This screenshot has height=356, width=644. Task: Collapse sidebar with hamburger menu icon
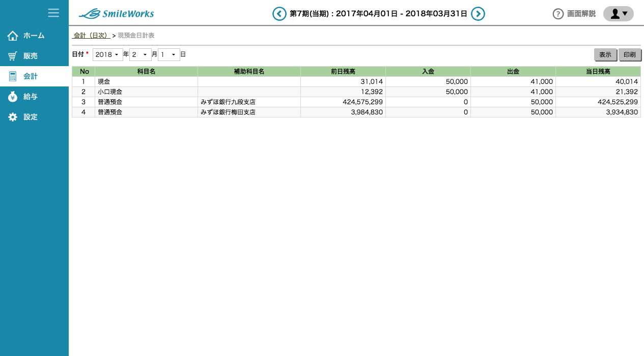(53, 13)
